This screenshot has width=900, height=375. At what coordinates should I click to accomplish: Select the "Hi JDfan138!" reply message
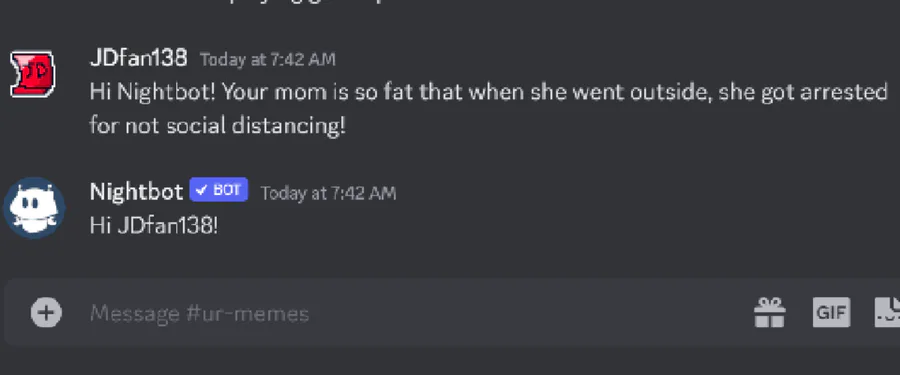pyautogui.click(x=154, y=226)
